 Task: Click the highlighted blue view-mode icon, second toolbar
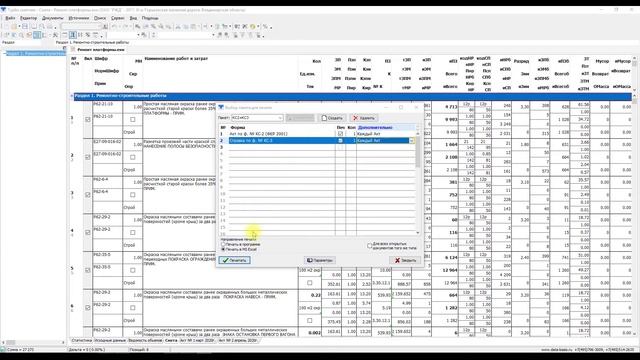point(37,35)
